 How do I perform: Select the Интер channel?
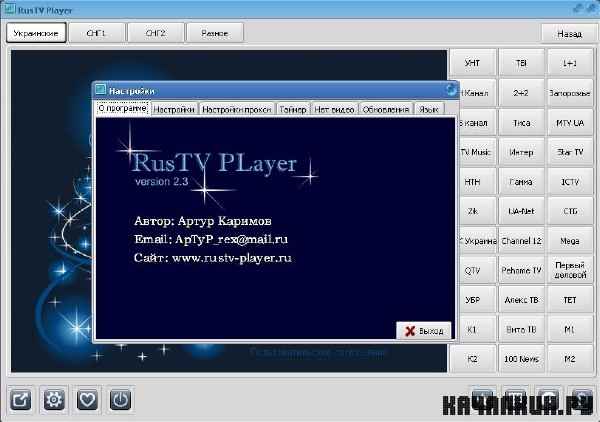tap(521, 152)
